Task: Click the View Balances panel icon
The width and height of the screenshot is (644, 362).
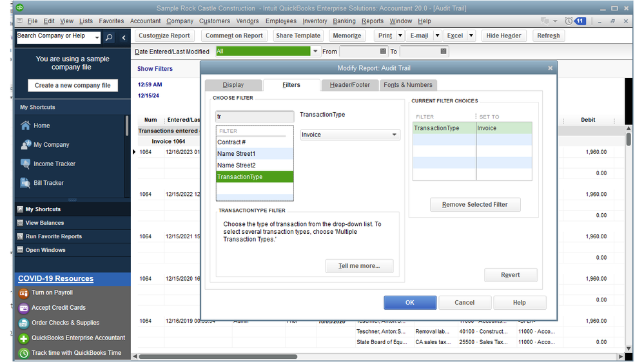Action: pyautogui.click(x=20, y=223)
